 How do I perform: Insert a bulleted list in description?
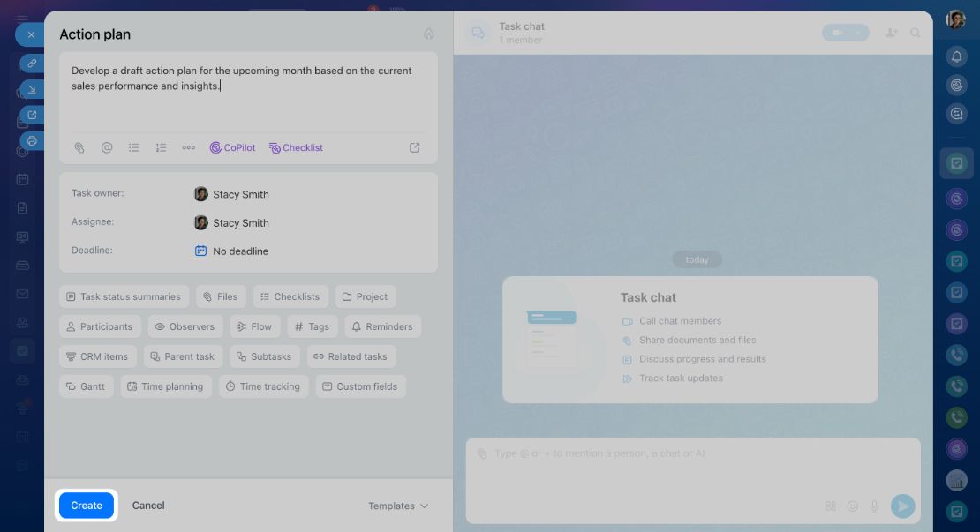click(x=133, y=148)
